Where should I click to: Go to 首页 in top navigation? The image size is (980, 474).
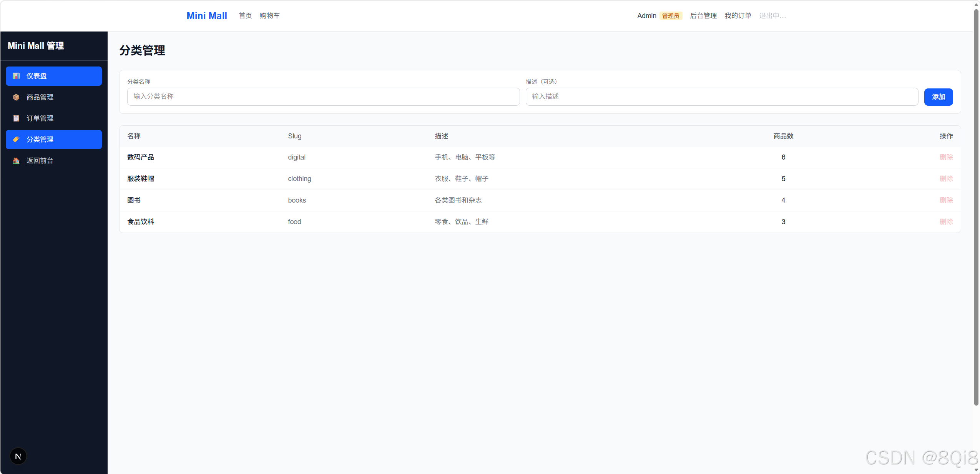pyautogui.click(x=245, y=16)
